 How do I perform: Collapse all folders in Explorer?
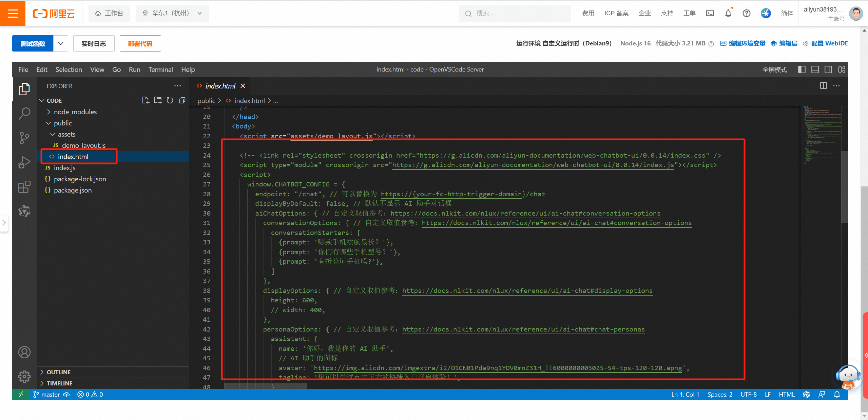[182, 100]
